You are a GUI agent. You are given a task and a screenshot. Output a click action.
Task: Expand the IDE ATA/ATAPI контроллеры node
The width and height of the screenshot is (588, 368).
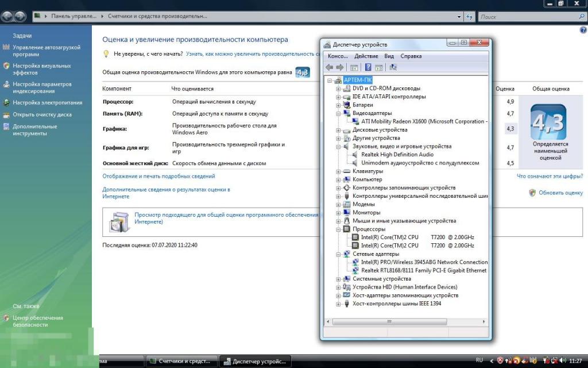click(338, 97)
